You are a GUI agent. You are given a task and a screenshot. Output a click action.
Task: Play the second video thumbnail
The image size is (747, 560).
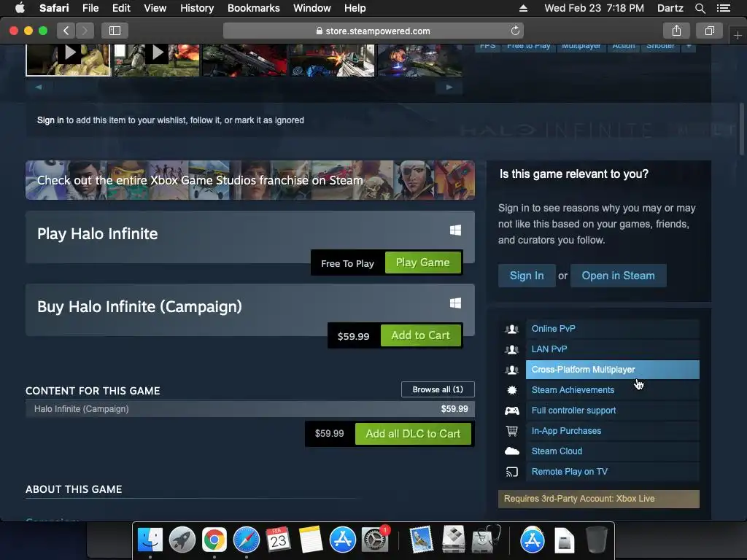tap(157, 60)
